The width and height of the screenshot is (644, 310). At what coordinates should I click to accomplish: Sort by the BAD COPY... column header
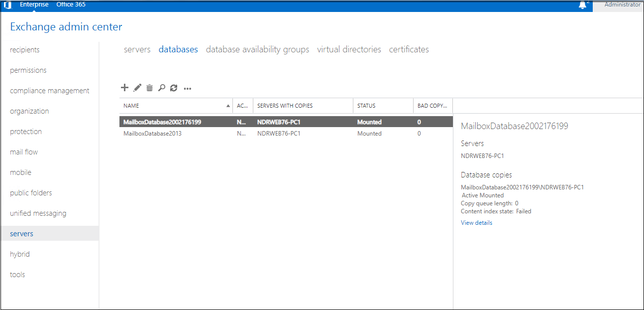pyautogui.click(x=432, y=106)
